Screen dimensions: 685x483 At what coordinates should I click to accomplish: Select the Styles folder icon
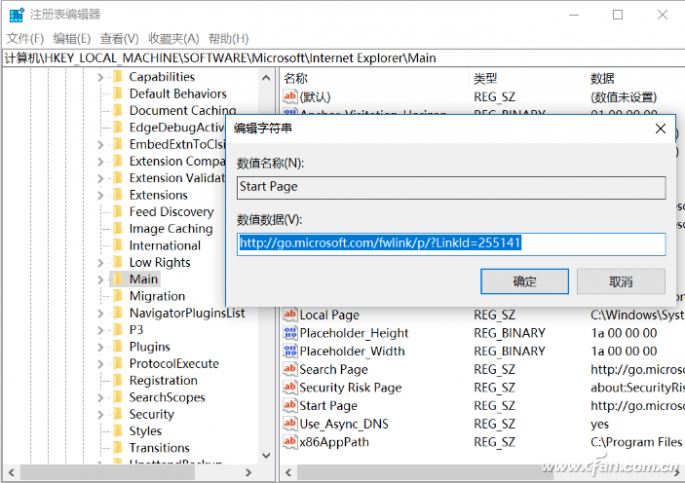[118, 431]
